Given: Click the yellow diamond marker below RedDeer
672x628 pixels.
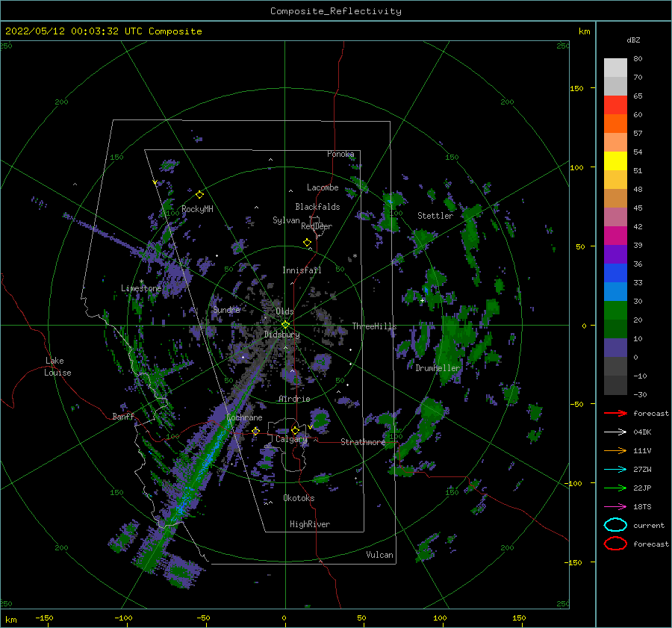Looking at the screenshot, I should pos(308,243).
